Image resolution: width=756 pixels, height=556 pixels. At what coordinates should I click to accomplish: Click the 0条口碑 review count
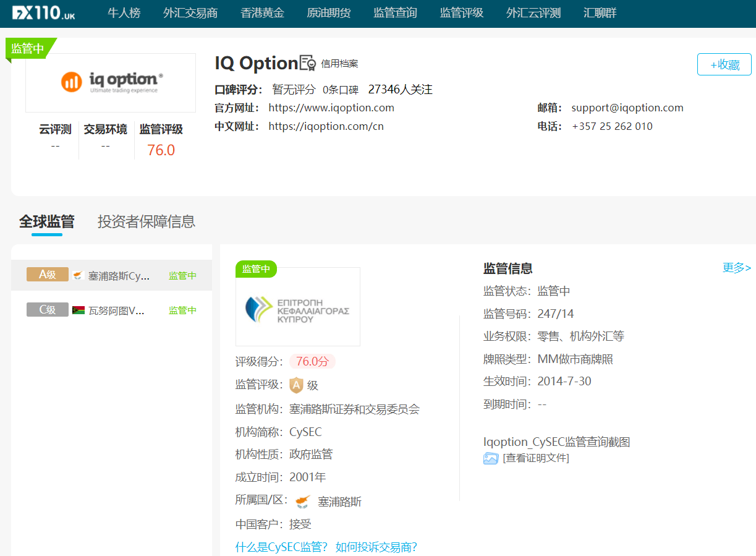coord(341,90)
